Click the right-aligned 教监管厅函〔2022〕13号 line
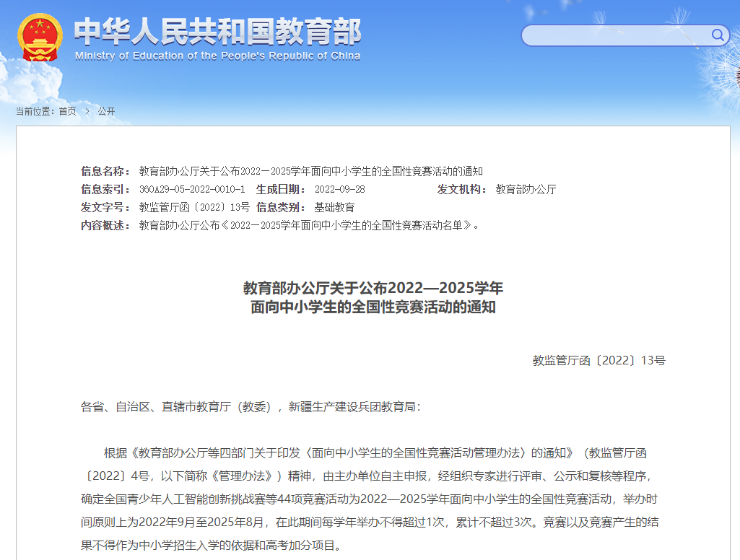This screenshot has width=740, height=560. [x=599, y=360]
